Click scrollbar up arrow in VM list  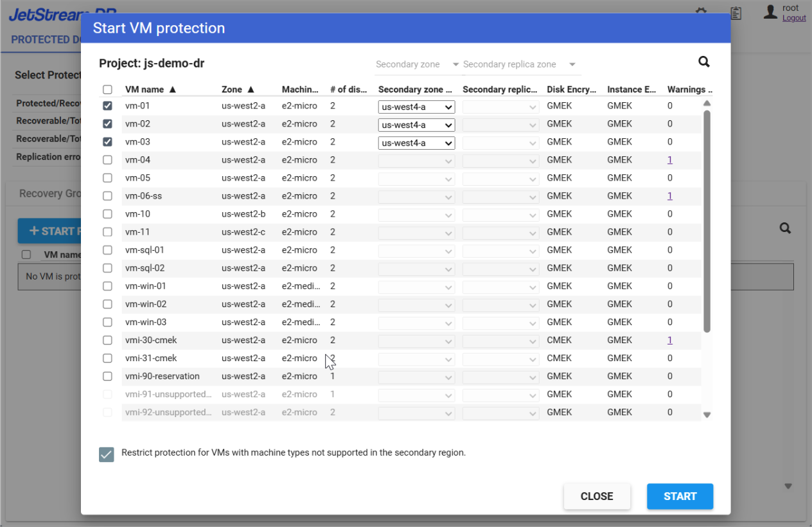point(707,103)
